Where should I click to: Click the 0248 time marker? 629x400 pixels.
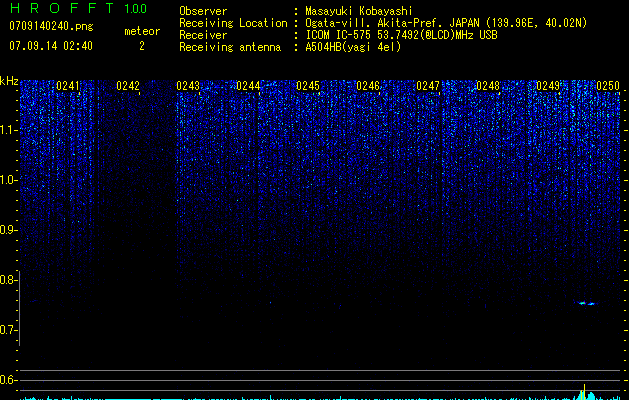click(x=488, y=86)
